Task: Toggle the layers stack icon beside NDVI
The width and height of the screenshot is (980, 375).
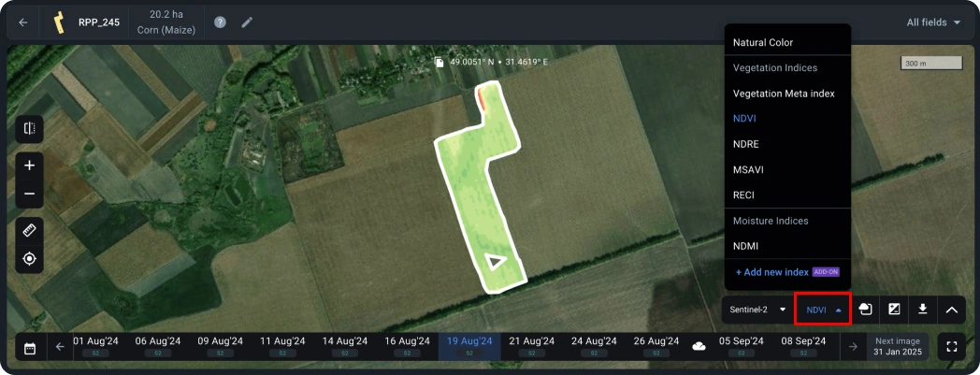Action: [x=866, y=310]
